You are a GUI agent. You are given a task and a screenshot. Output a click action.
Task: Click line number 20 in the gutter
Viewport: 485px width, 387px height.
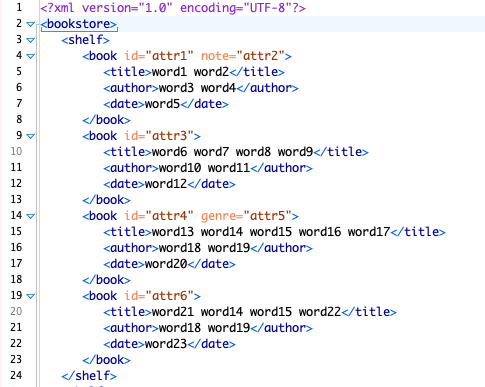click(x=16, y=311)
